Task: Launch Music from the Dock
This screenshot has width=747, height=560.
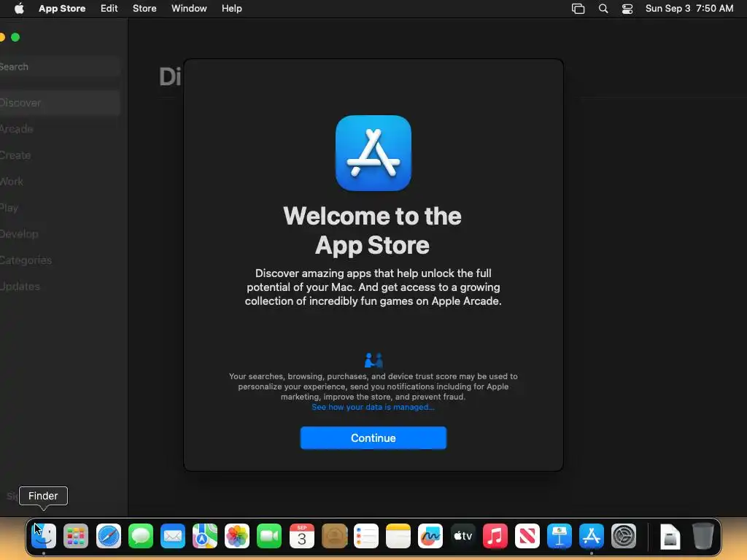Action: (495, 536)
